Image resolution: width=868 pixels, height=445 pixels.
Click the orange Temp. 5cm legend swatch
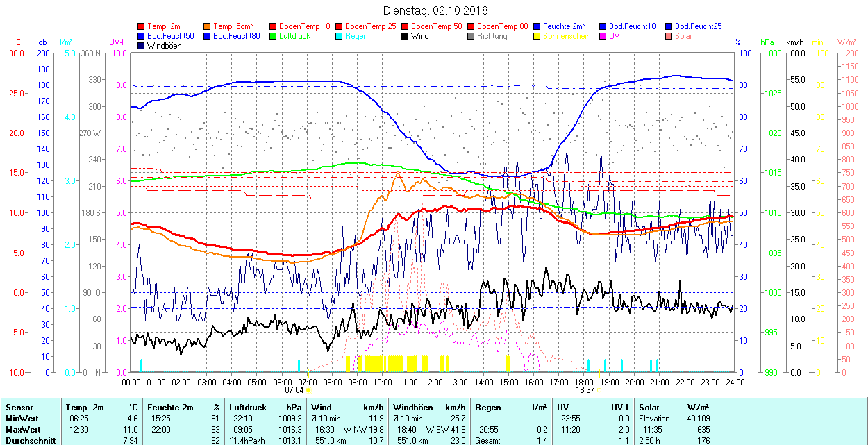coord(208,26)
